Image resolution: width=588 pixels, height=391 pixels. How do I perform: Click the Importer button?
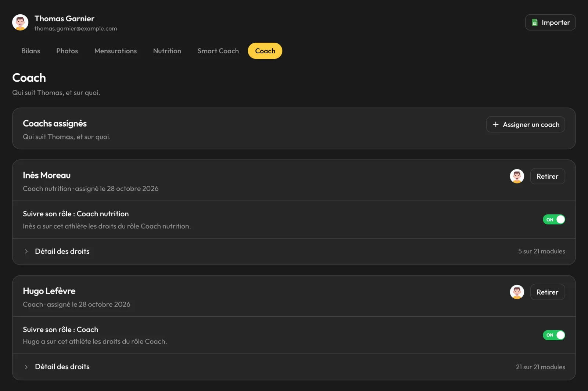[x=550, y=22]
